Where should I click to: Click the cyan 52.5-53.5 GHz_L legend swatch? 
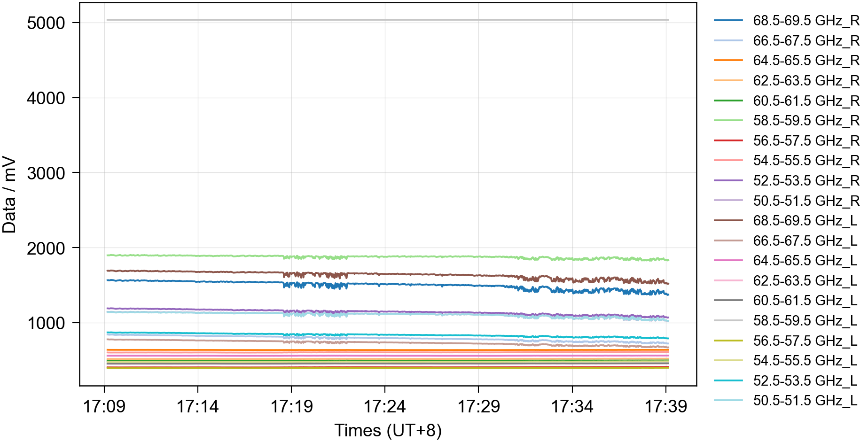pos(728,380)
